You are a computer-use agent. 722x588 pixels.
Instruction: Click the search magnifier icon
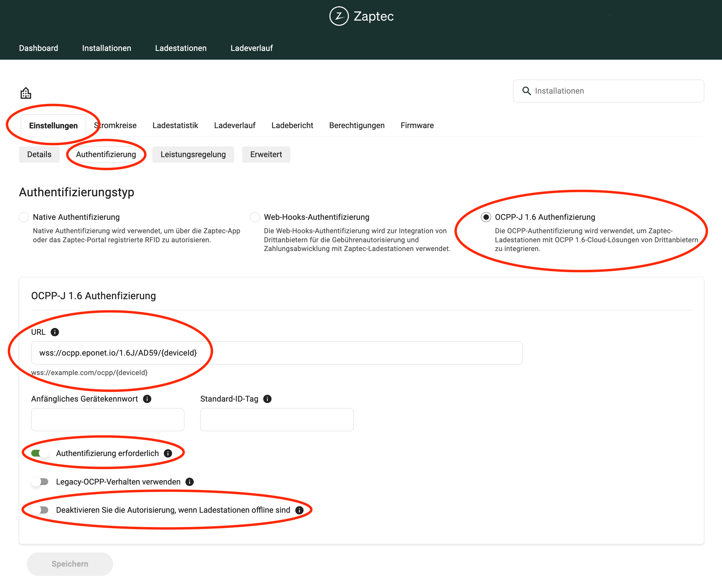(x=526, y=91)
